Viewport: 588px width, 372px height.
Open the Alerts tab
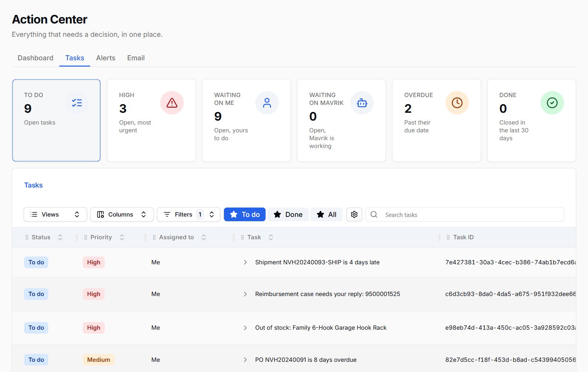click(x=105, y=58)
